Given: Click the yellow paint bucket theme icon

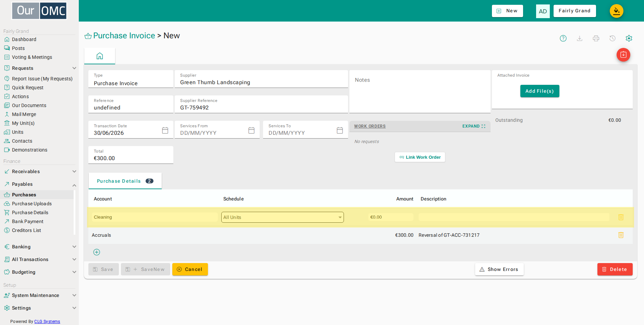Looking at the screenshot, I should point(617,11).
